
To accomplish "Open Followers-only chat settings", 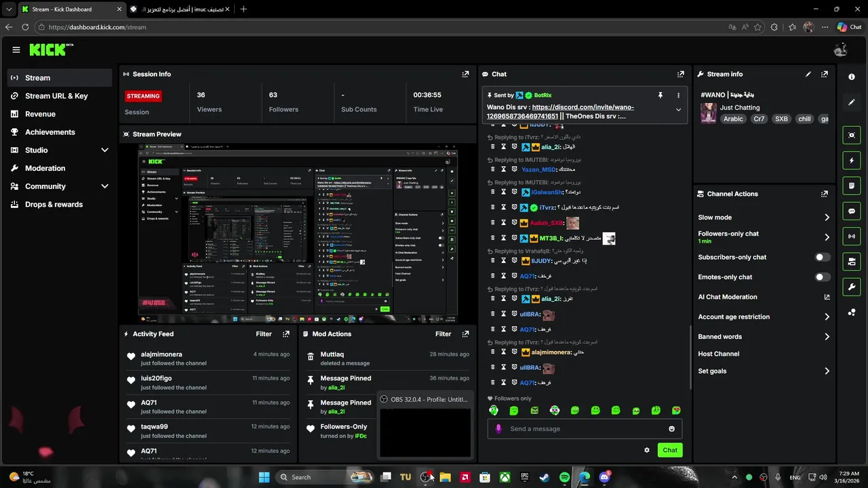I will click(x=764, y=237).
